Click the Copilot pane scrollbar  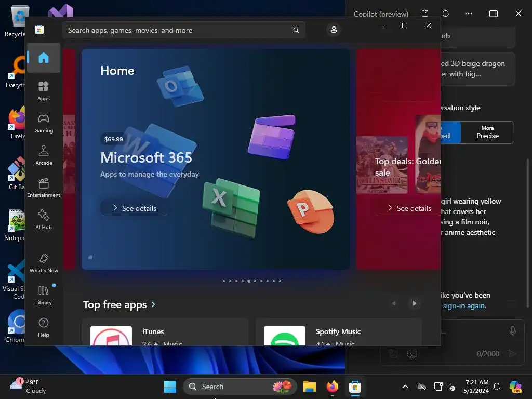click(528, 233)
